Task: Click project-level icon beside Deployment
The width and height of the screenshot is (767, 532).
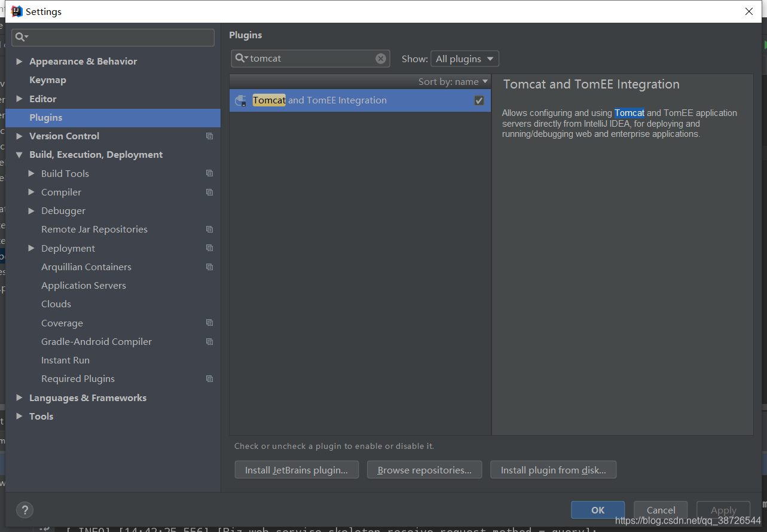Action: [x=209, y=248]
